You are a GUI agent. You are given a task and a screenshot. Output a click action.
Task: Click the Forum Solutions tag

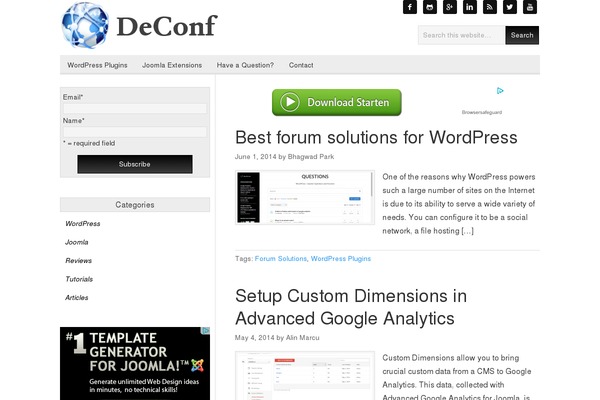coord(280,259)
